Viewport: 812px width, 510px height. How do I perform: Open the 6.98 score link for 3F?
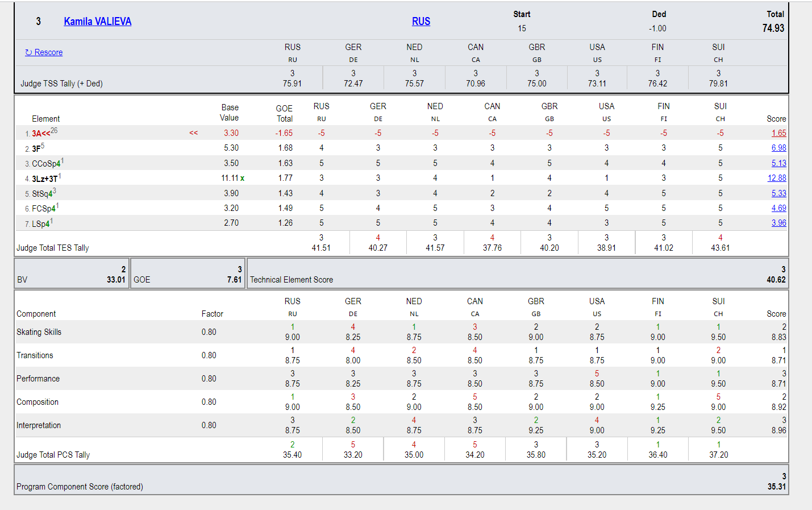pos(778,148)
